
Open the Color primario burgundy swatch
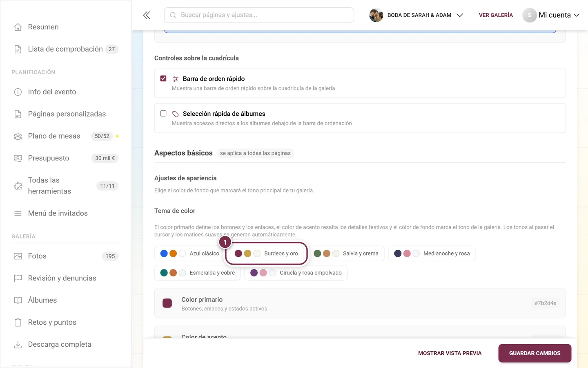(x=167, y=303)
